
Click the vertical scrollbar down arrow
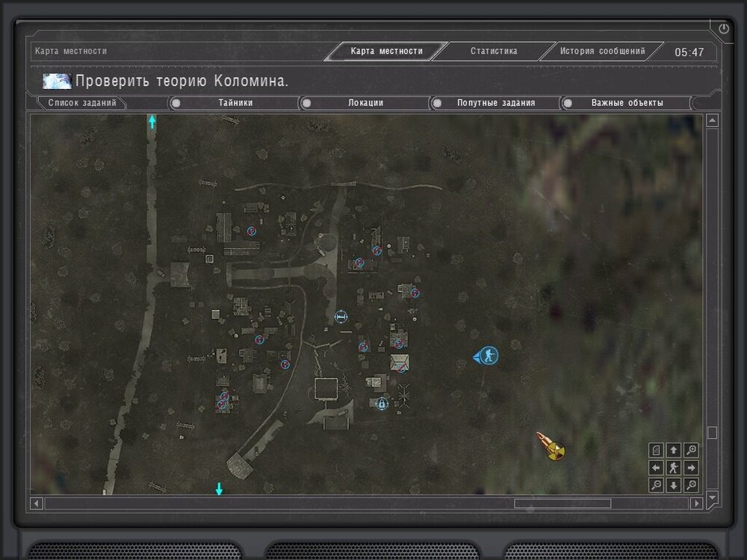coord(712,497)
